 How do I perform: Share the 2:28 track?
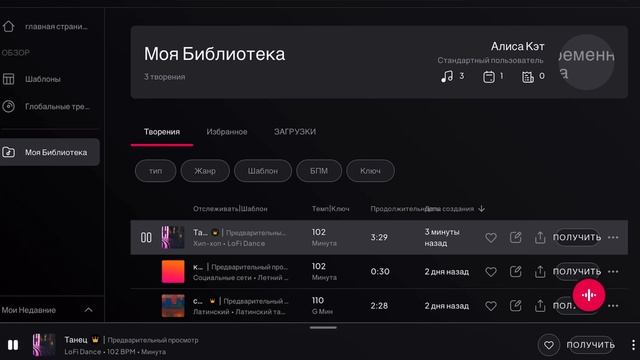pyautogui.click(x=540, y=306)
